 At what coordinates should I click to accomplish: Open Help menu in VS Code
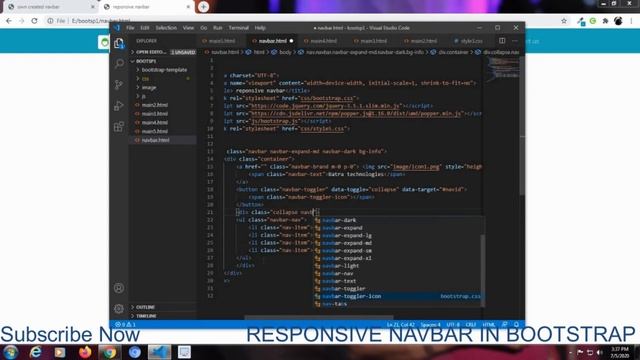pyautogui.click(x=260, y=28)
